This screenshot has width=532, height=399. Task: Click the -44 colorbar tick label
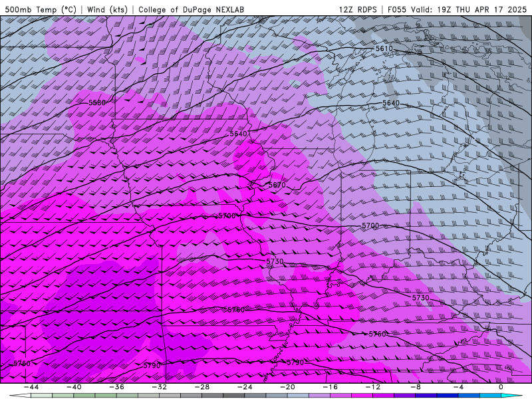point(31,387)
